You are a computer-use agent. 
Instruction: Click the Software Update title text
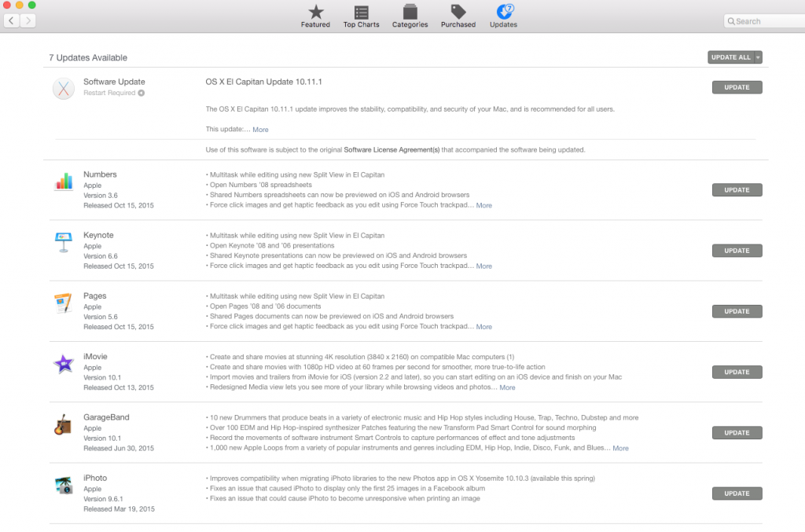(x=114, y=82)
